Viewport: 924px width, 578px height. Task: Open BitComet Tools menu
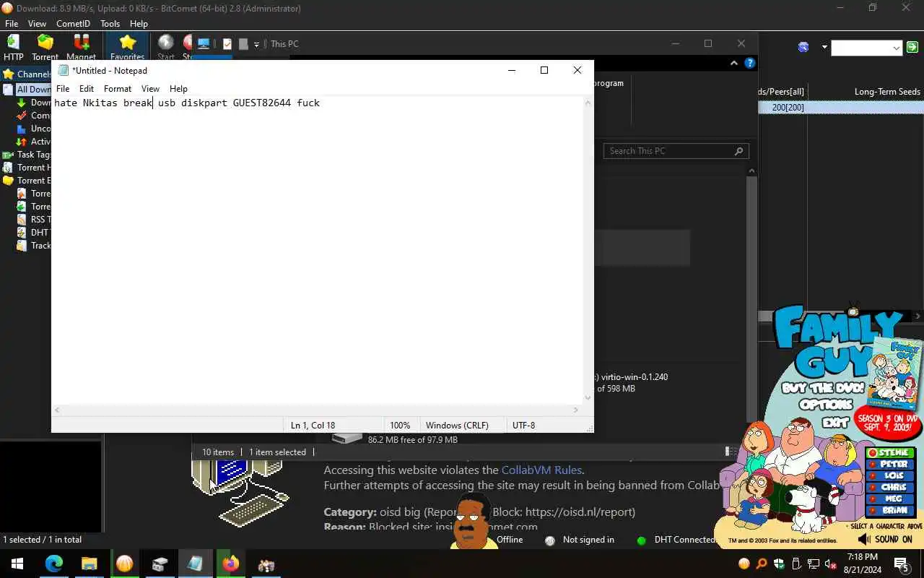pos(110,24)
